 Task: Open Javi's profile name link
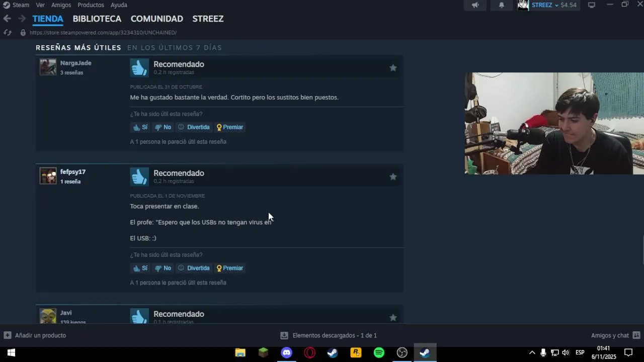66,313
